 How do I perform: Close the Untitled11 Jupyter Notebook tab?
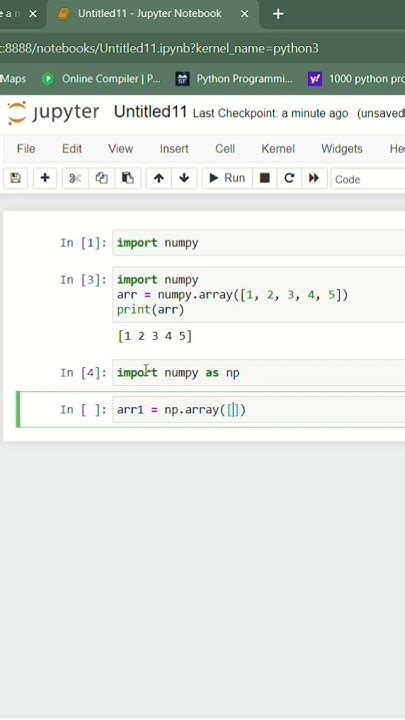(x=245, y=14)
